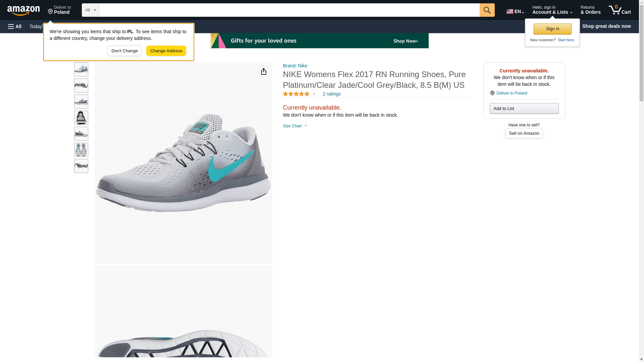Click the Don't Change button
The height and width of the screenshot is (362, 644).
(x=124, y=51)
